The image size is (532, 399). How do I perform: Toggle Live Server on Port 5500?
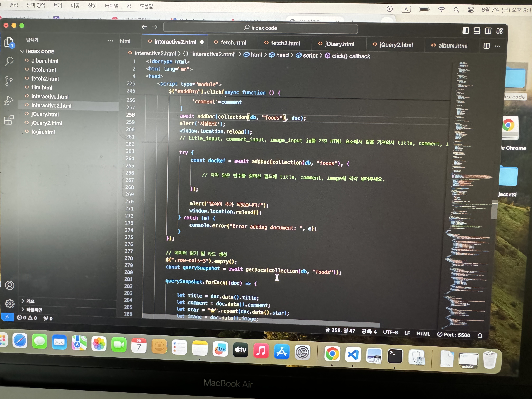(454, 335)
